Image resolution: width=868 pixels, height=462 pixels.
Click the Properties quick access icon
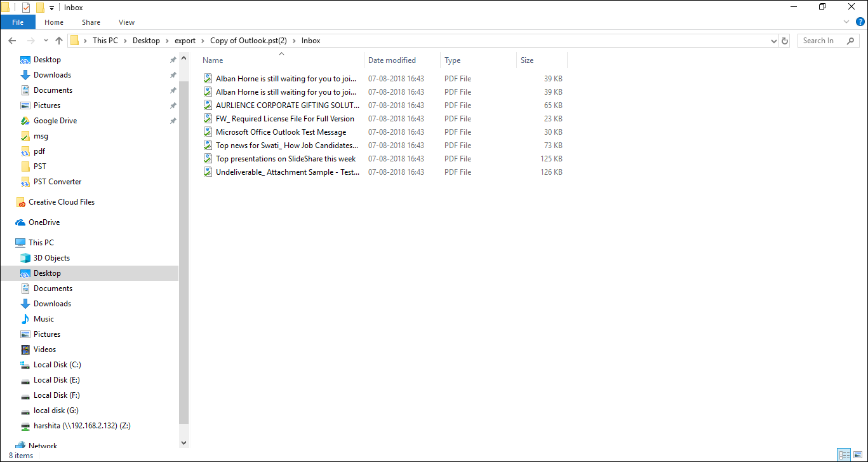click(x=26, y=8)
